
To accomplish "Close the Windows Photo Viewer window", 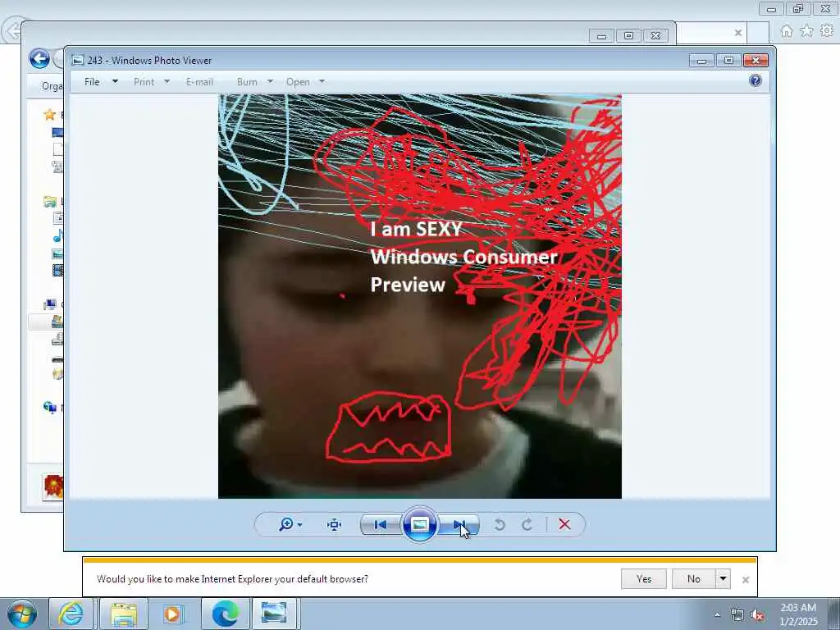I will coord(756,61).
